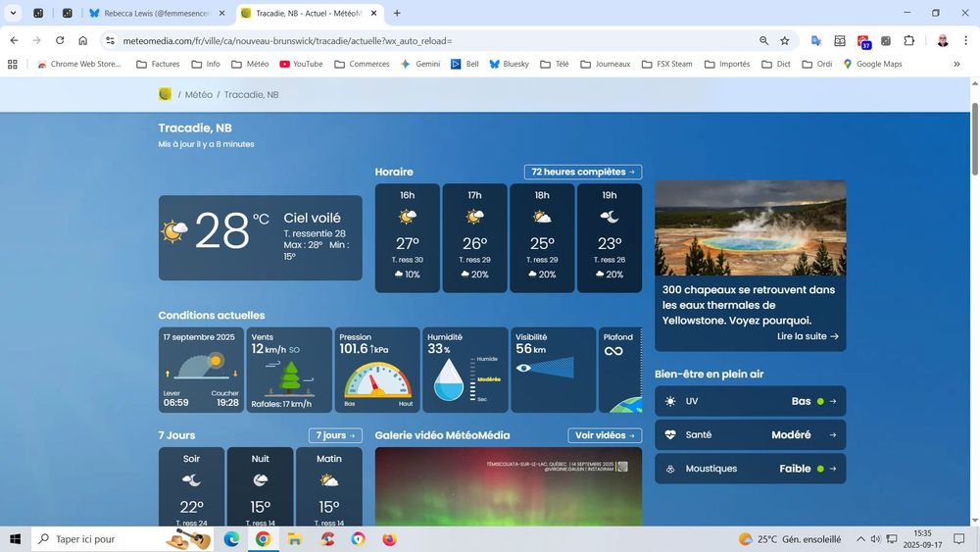
Task: Open the Google Maps bookmark
Action: [x=872, y=64]
